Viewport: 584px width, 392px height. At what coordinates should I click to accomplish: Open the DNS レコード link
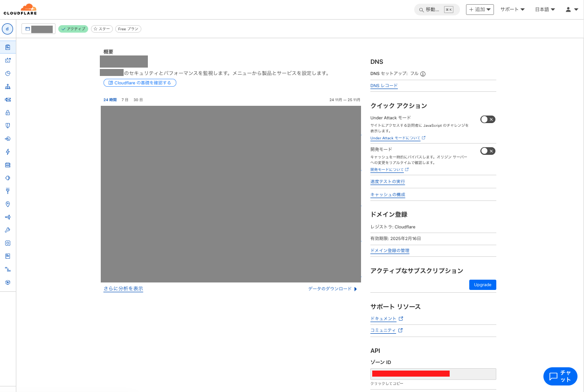(384, 86)
